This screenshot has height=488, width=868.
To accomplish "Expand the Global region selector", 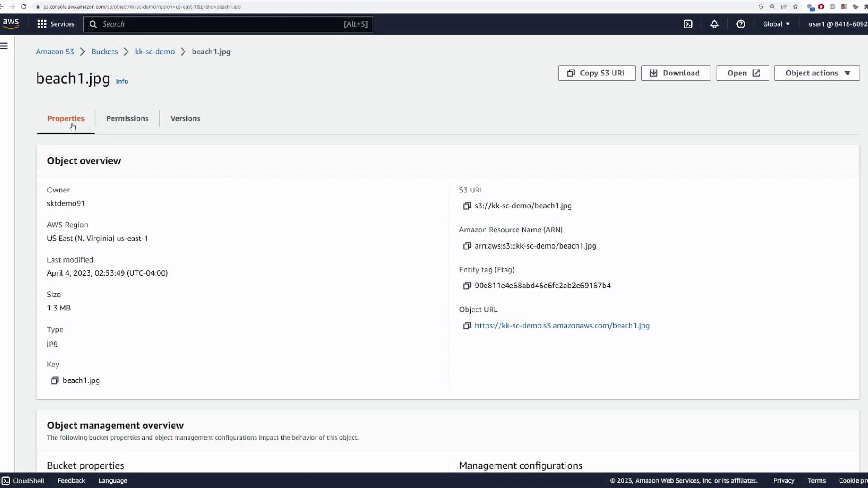I will click(776, 24).
